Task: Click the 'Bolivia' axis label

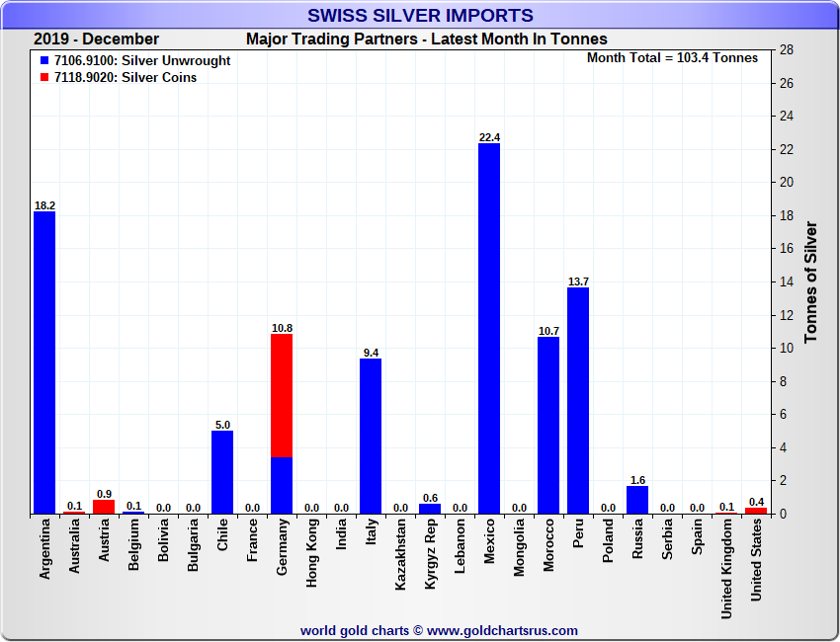Action: [163, 540]
